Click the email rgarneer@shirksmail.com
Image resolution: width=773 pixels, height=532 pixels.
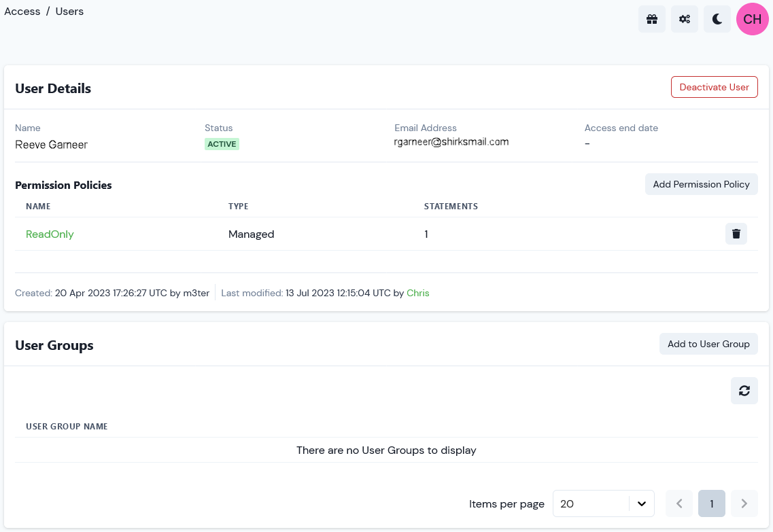click(x=451, y=142)
